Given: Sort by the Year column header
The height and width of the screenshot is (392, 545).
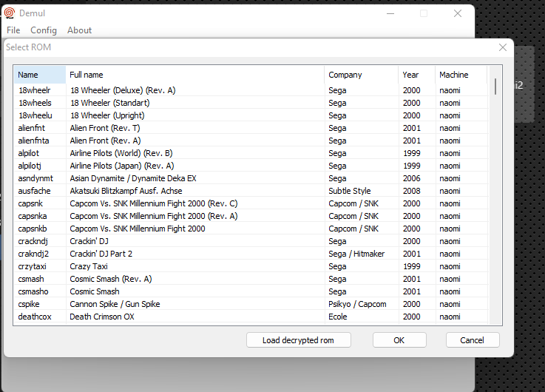Looking at the screenshot, I should [417, 75].
